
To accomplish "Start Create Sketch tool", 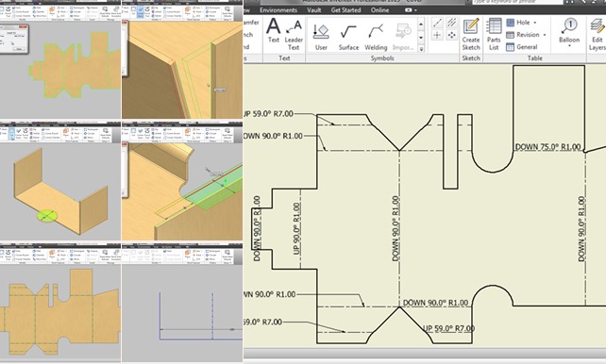I will pos(471,34).
